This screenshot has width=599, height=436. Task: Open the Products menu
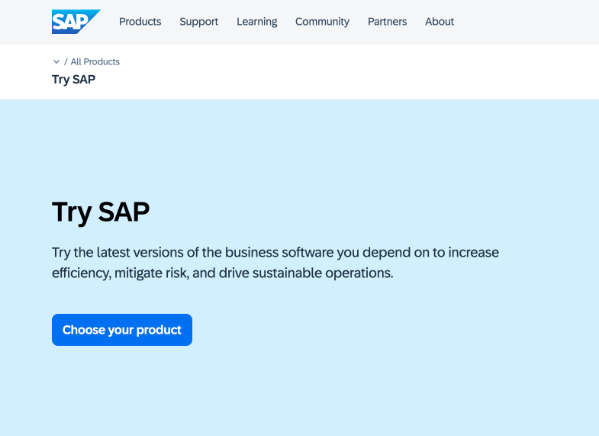tap(140, 22)
